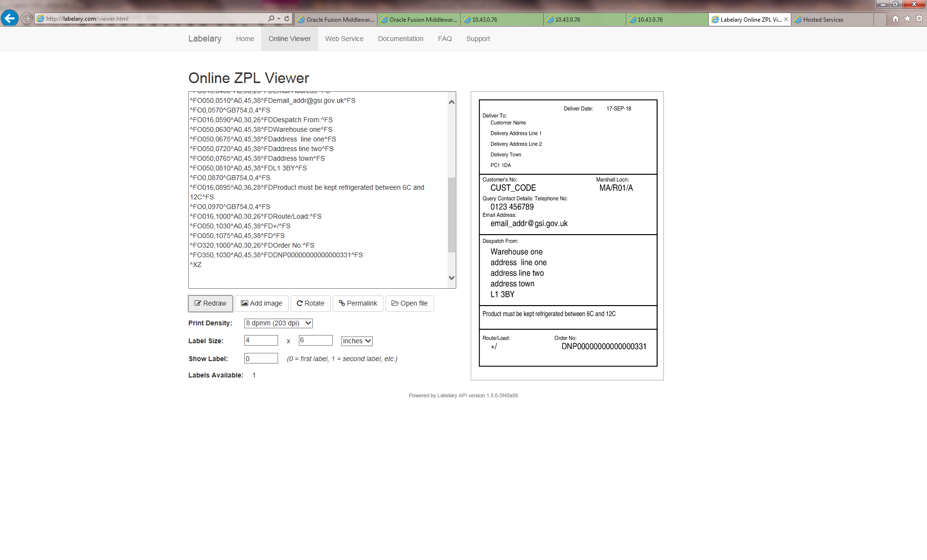Click the ZPL editor scrollbar thumb
Viewport: 927px width, 560px height.
click(451, 215)
